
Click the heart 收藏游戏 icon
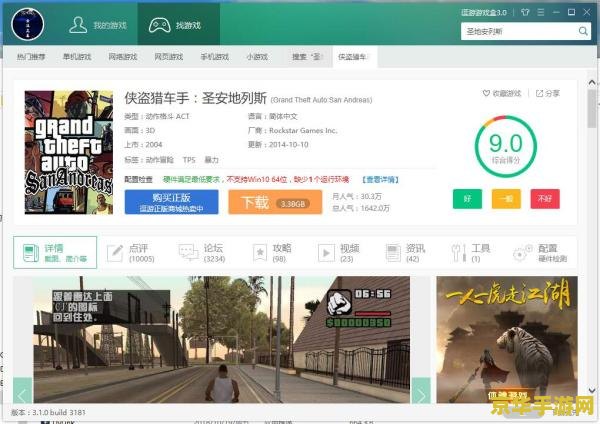pyautogui.click(x=486, y=93)
